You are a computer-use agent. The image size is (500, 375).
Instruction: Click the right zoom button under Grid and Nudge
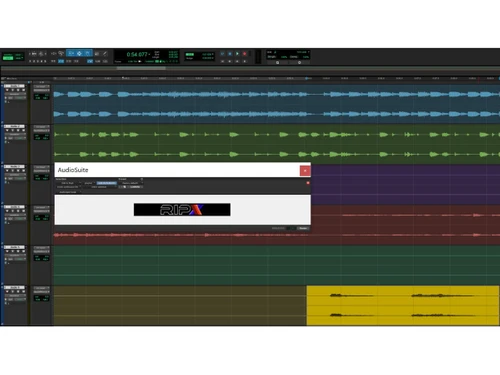point(299,62)
